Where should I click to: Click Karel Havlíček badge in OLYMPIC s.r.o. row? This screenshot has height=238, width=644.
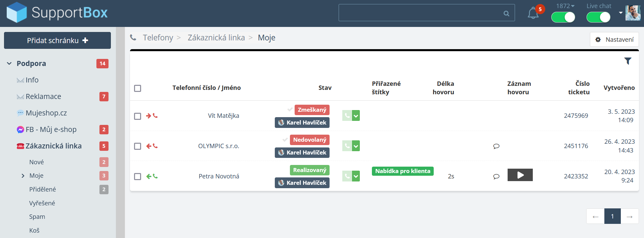[x=302, y=152]
